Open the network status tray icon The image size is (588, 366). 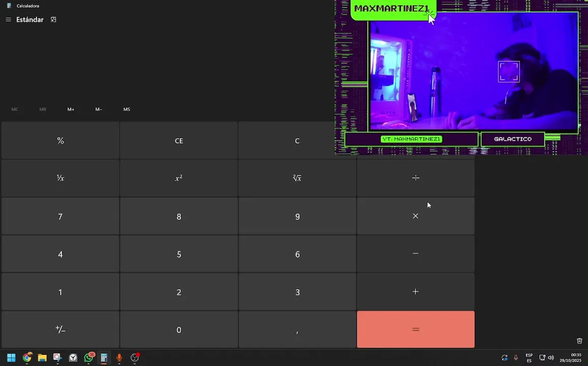(x=542, y=357)
